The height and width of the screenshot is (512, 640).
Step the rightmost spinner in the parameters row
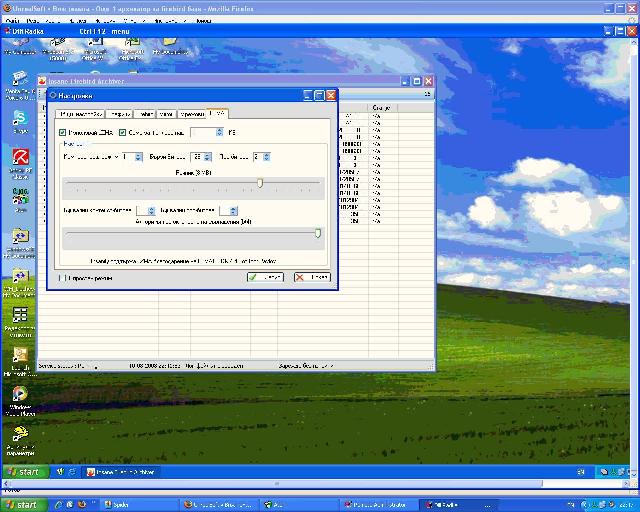pyautogui.click(x=267, y=157)
